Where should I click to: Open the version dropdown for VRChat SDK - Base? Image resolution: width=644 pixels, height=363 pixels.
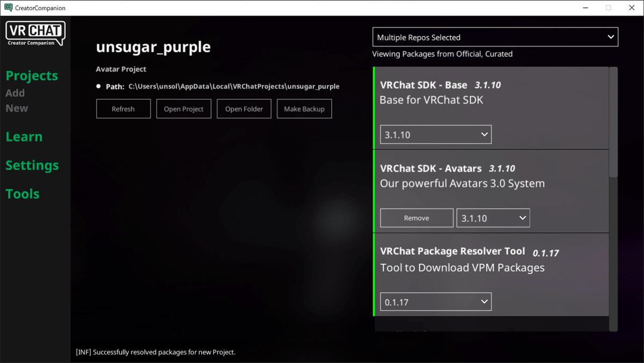[435, 134]
